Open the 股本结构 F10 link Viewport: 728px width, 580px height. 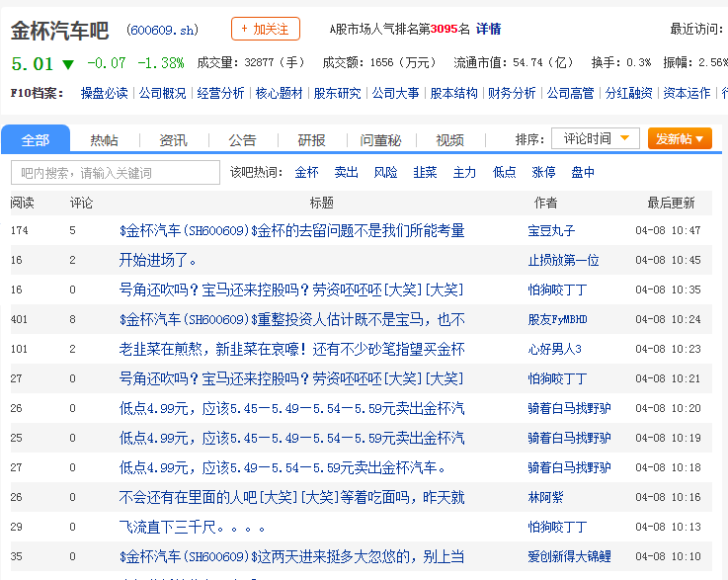pyautogui.click(x=453, y=93)
